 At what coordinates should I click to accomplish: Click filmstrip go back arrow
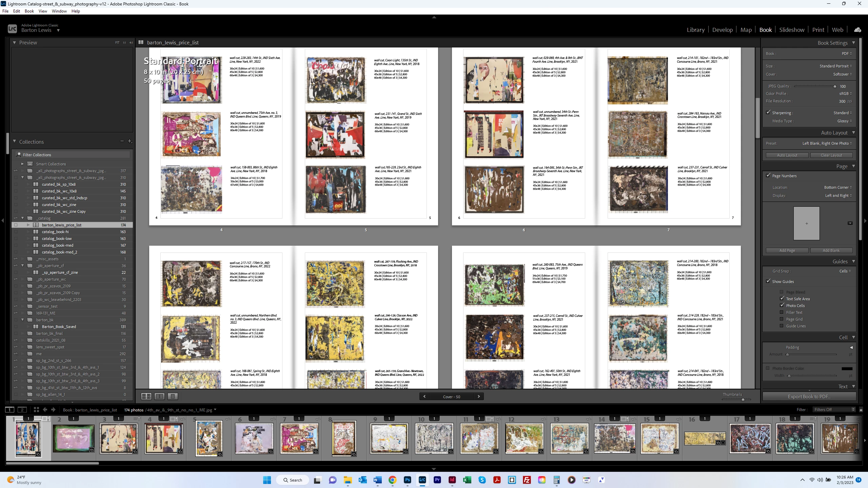(x=45, y=410)
